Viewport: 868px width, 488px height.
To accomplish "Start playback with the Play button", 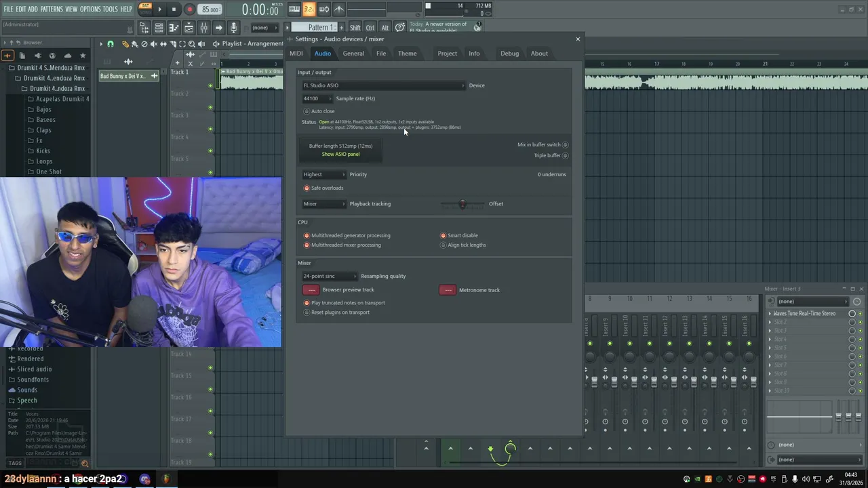I will pyautogui.click(x=160, y=9).
